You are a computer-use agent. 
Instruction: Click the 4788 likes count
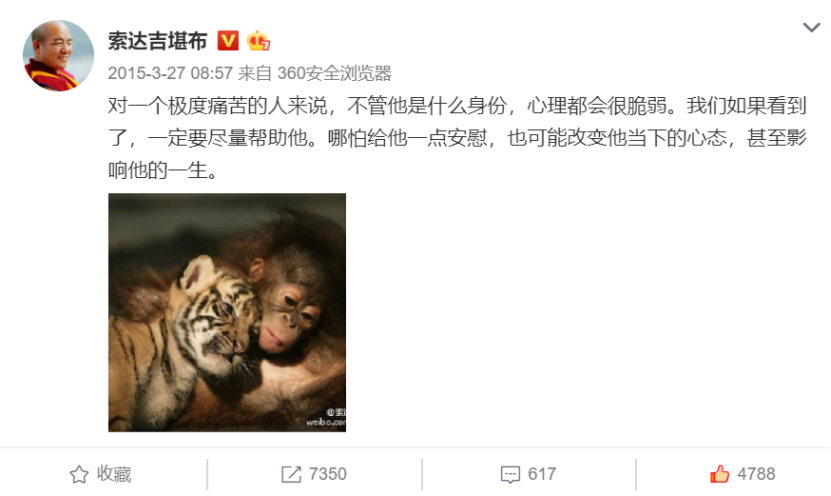(756, 474)
